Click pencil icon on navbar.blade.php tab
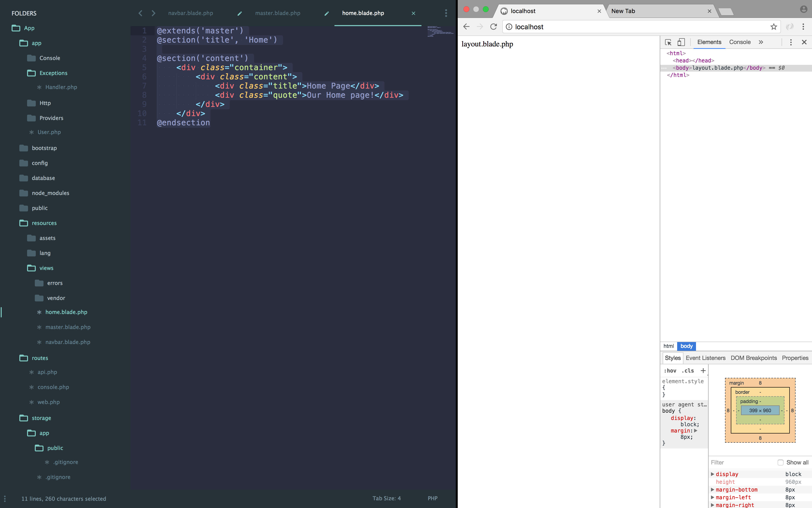Screen dimensions: 812x508 pyautogui.click(x=239, y=14)
